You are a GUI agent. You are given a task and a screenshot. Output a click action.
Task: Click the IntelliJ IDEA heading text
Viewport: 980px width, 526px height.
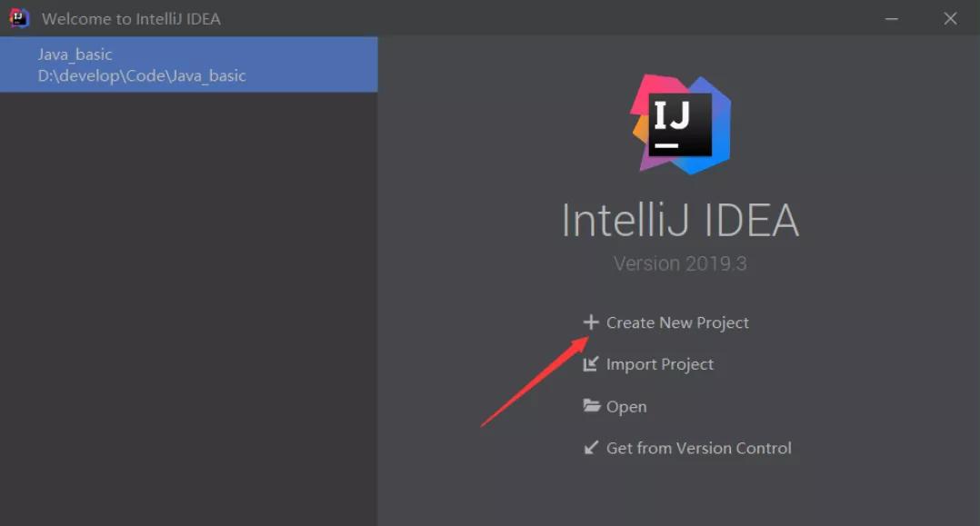[679, 221]
